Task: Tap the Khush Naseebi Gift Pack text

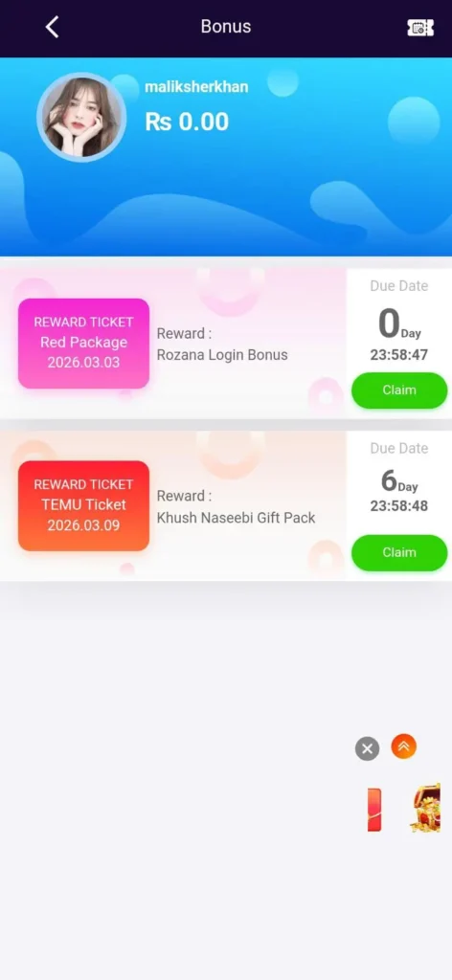Action: coord(236,518)
